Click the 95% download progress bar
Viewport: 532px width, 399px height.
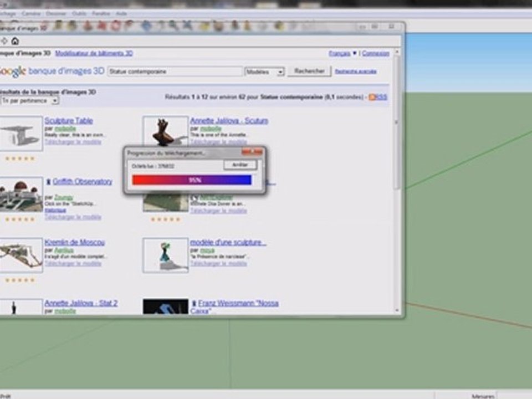click(x=192, y=180)
